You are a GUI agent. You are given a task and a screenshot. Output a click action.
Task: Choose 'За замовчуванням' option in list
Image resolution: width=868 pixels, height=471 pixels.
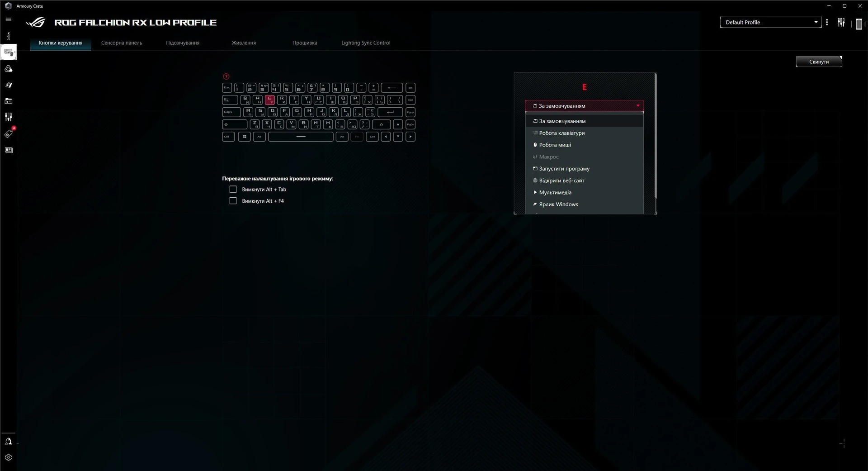584,121
